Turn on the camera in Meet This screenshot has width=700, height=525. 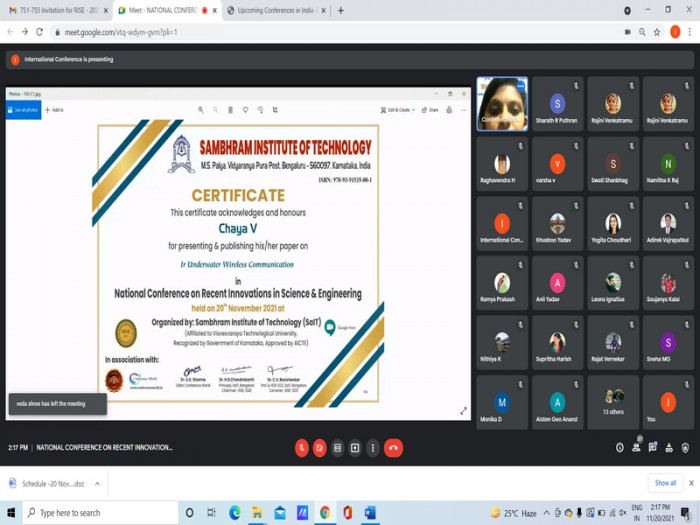[x=319, y=448]
